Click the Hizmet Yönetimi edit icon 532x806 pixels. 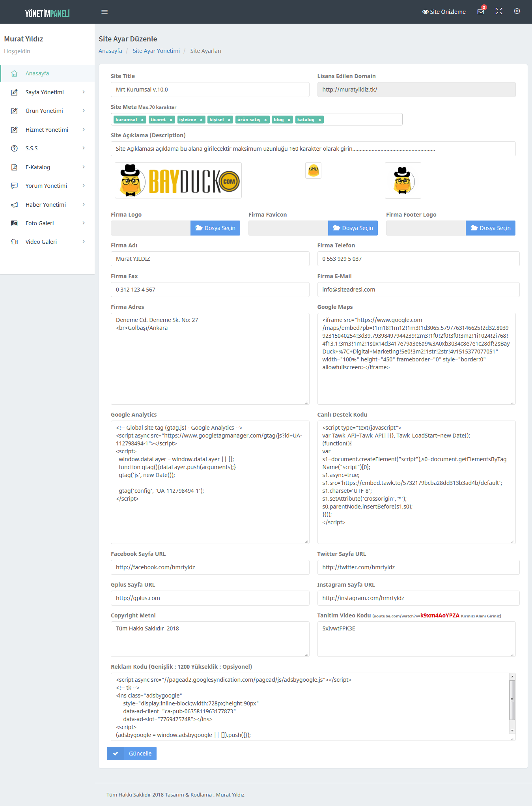pyautogui.click(x=14, y=130)
